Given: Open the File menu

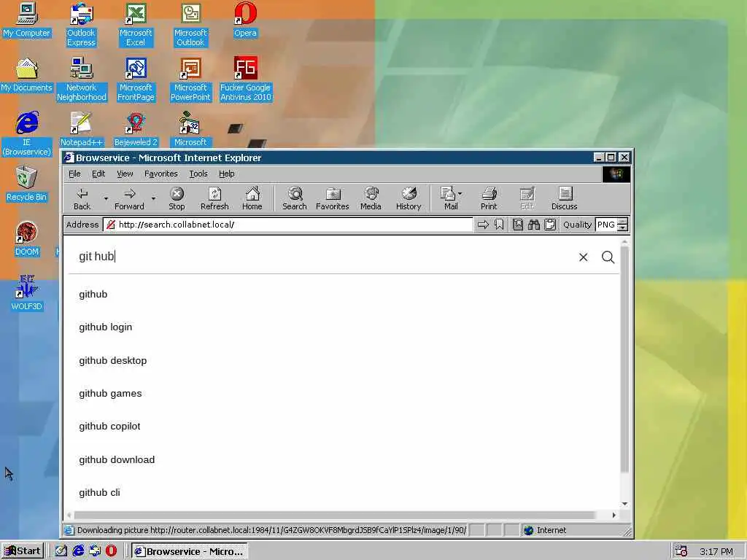Looking at the screenshot, I should tap(75, 174).
